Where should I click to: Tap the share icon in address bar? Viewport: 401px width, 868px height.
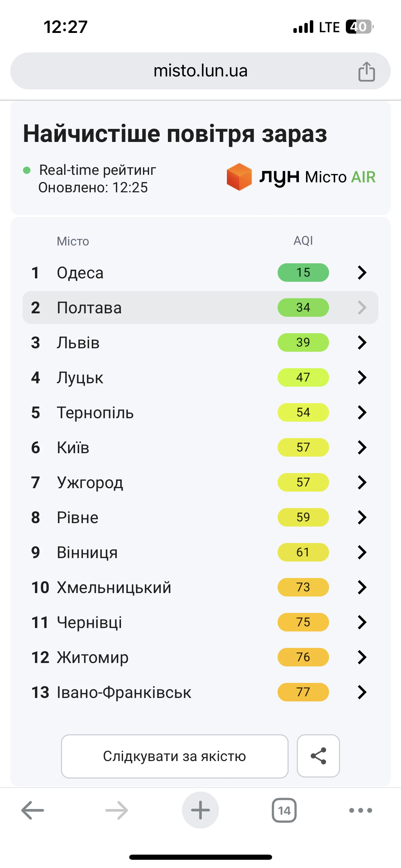point(366,71)
